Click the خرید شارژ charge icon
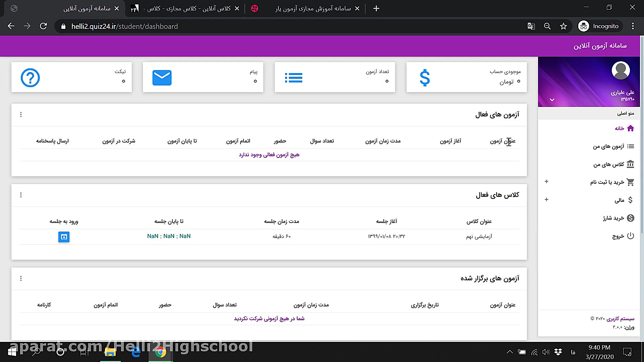This screenshot has width=644, height=362. click(x=631, y=218)
